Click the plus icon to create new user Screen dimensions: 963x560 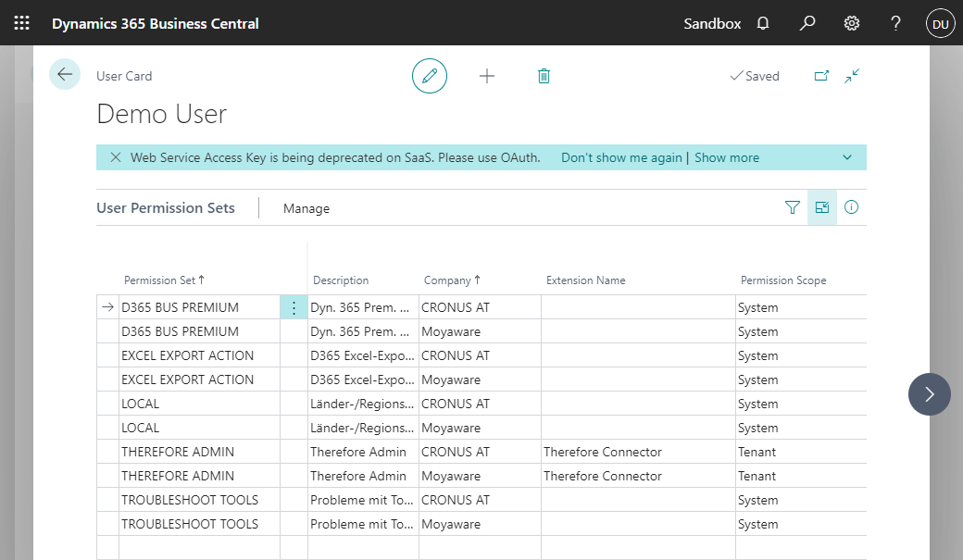click(x=487, y=76)
